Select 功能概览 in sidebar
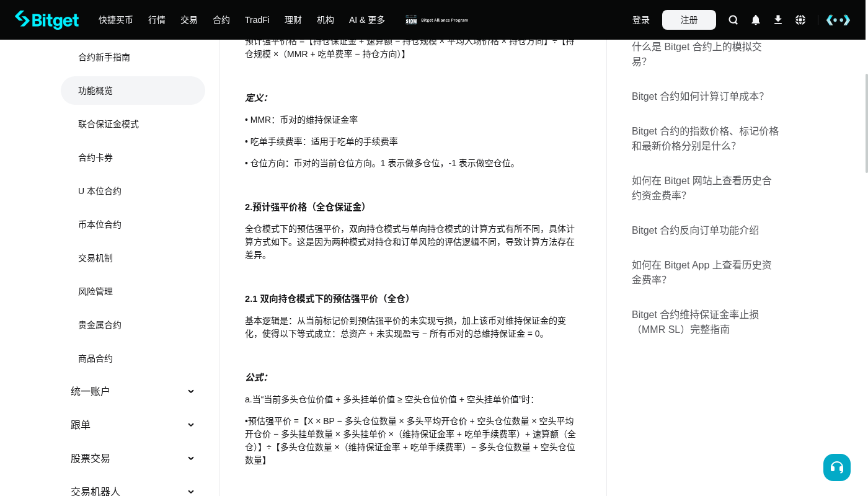The image size is (868, 496). [133, 91]
